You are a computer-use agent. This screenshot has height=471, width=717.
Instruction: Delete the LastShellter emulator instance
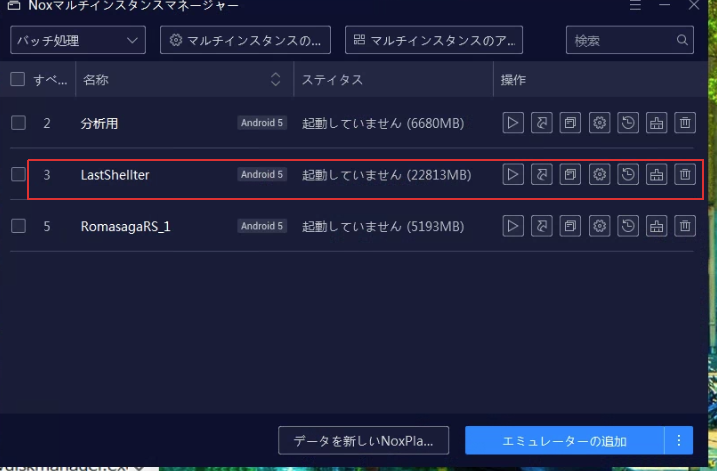685,174
